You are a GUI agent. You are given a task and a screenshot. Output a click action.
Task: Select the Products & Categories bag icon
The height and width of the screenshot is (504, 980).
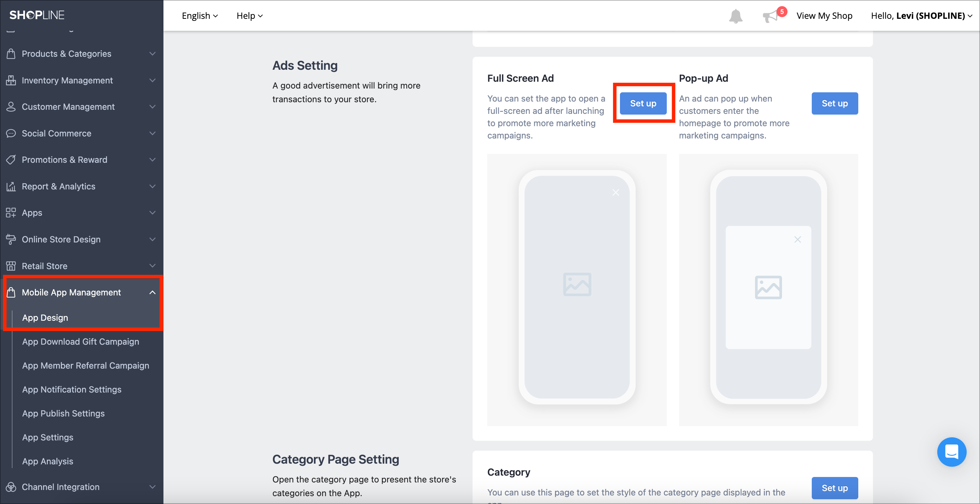pos(11,54)
